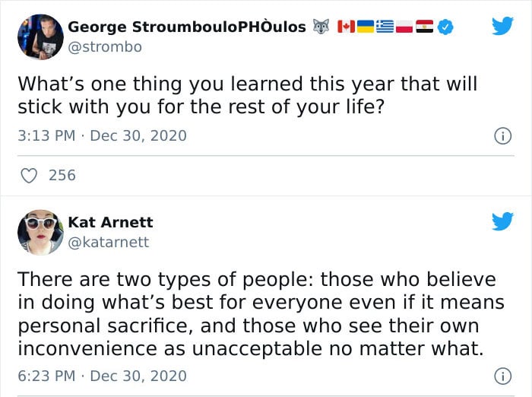Click the Twitter bird icon on George's tweet

pyautogui.click(x=503, y=26)
